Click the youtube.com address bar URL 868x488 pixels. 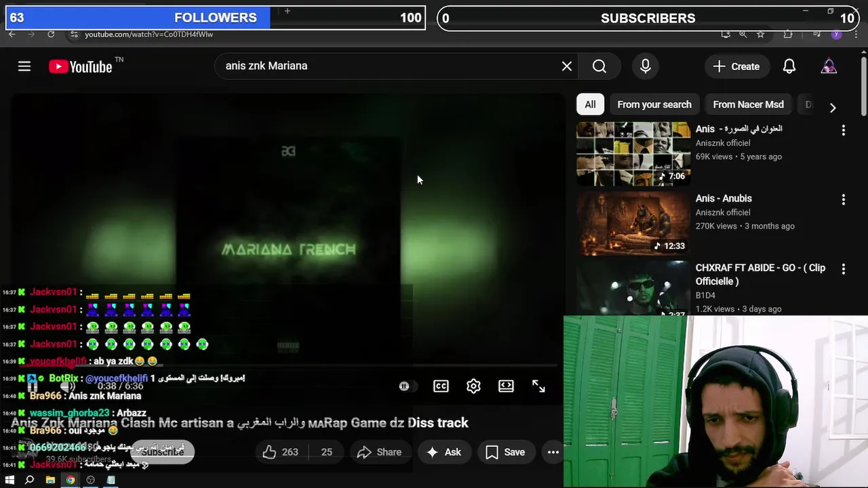[x=149, y=34]
